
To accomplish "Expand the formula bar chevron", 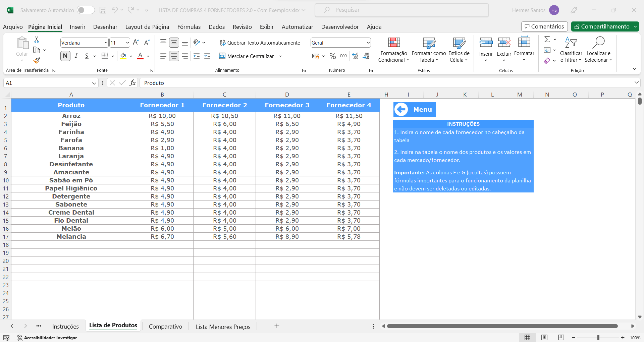I will [x=637, y=82].
